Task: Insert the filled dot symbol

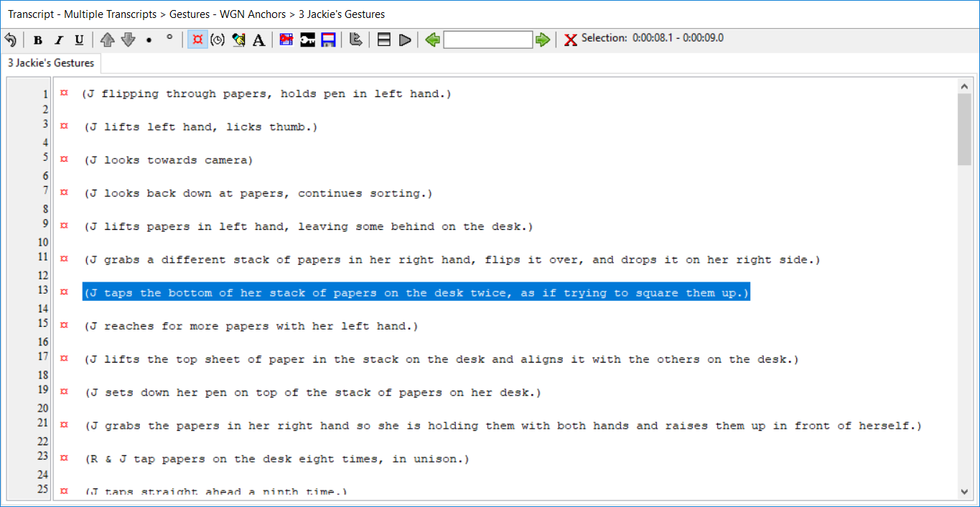Action: point(149,40)
